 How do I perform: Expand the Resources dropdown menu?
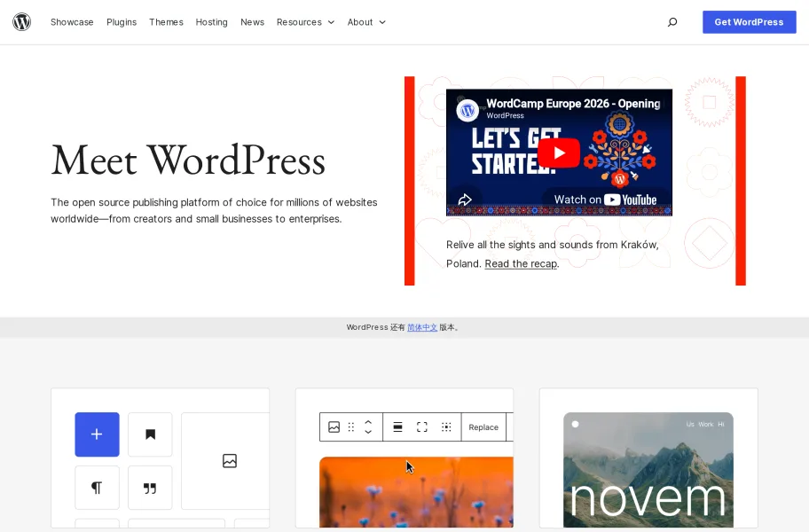click(305, 22)
